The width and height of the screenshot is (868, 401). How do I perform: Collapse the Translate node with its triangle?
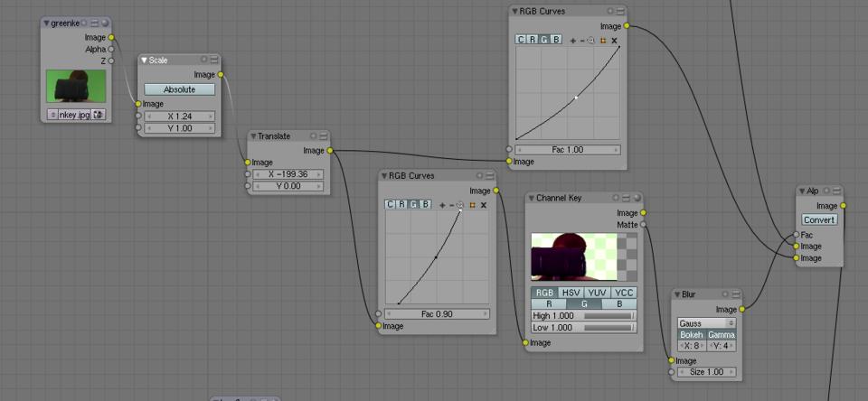point(253,136)
